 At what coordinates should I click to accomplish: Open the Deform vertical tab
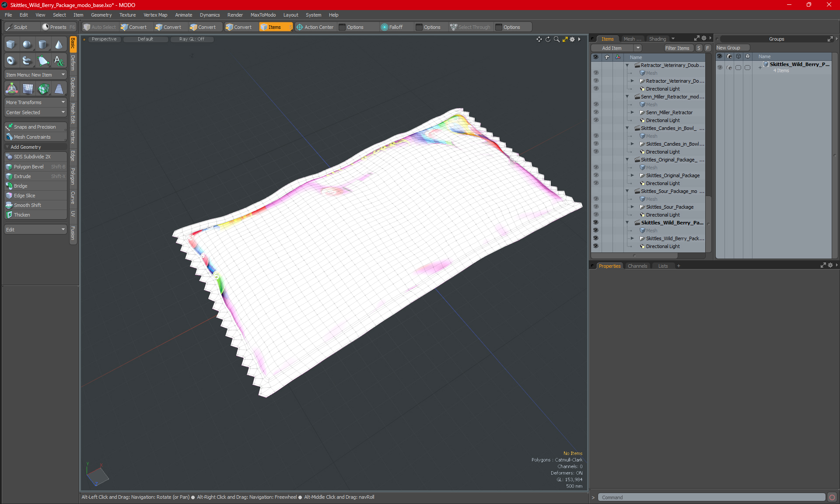coord(73,63)
